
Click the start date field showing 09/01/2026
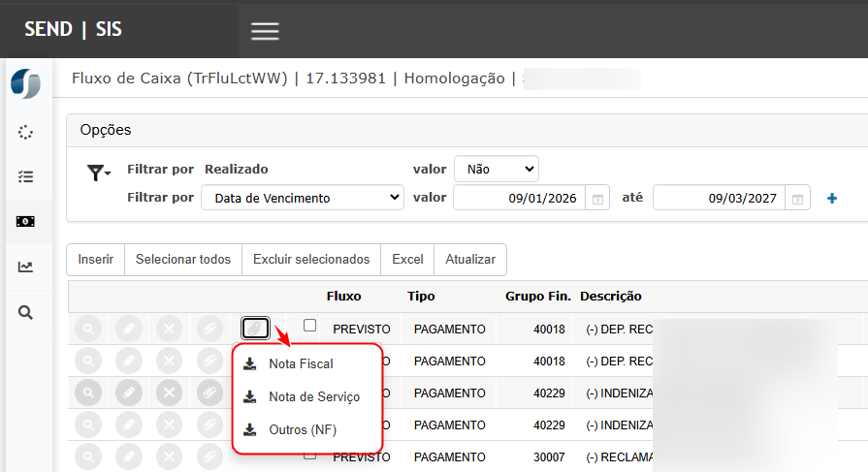519,198
